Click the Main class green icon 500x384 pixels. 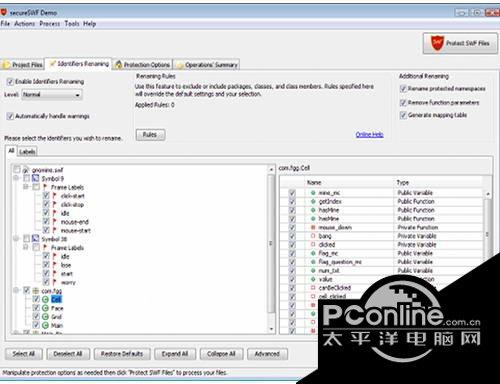[x=46, y=325]
